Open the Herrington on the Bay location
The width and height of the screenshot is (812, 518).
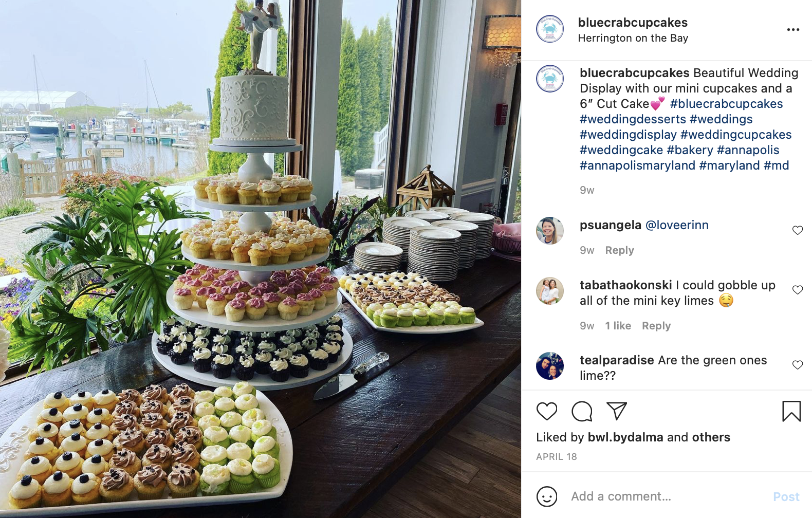click(633, 38)
